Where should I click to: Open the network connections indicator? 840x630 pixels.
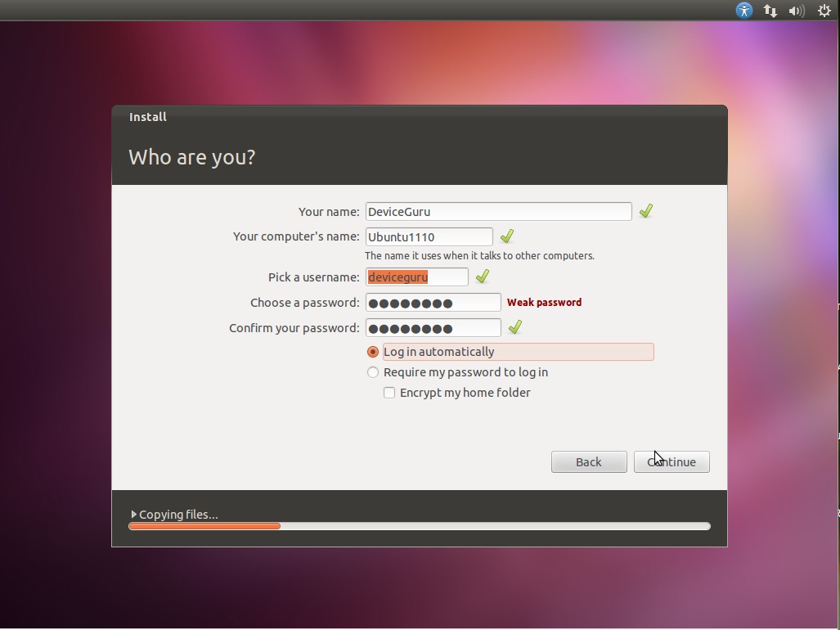[770, 11]
